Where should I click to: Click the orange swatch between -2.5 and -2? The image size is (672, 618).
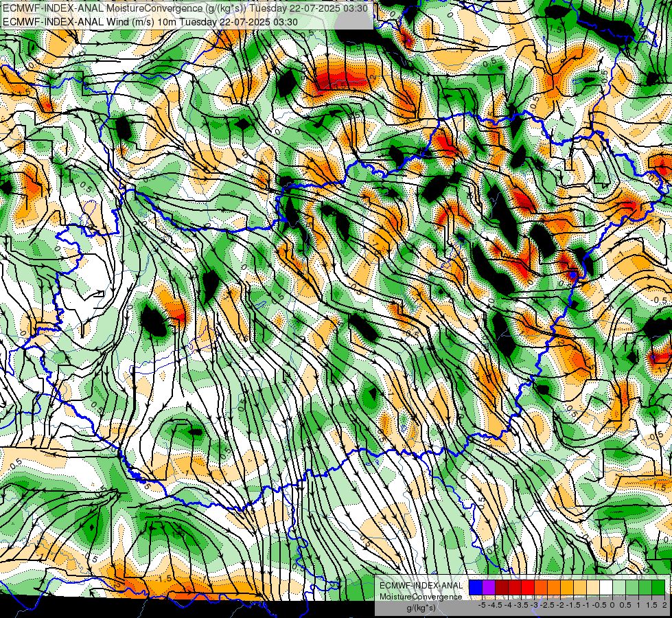click(x=554, y=587)
